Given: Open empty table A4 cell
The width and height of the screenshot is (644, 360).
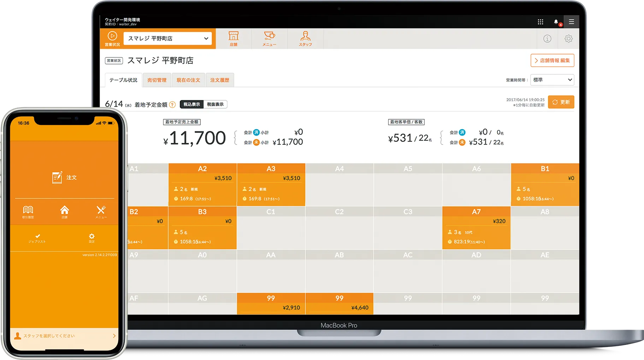Looking at the screenshot, I should (x=339, y=185).
